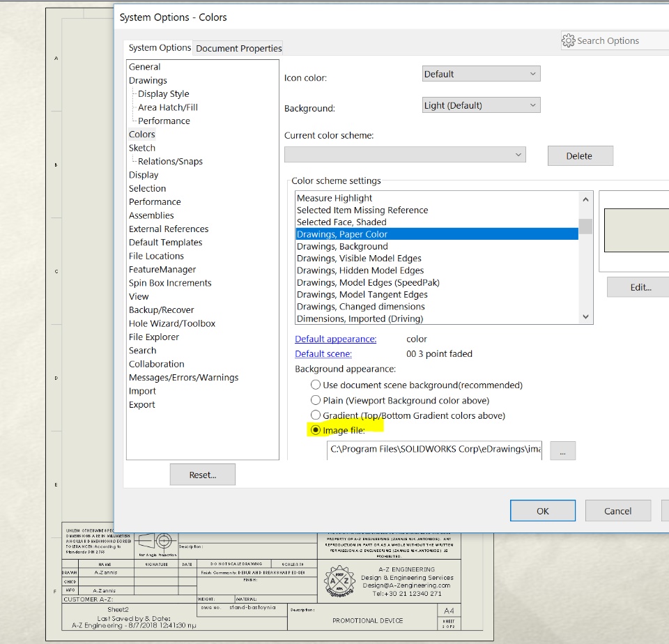Viewport: 669px width, 644px height.
Task: Open File Locations options
Action: (156, 256)
